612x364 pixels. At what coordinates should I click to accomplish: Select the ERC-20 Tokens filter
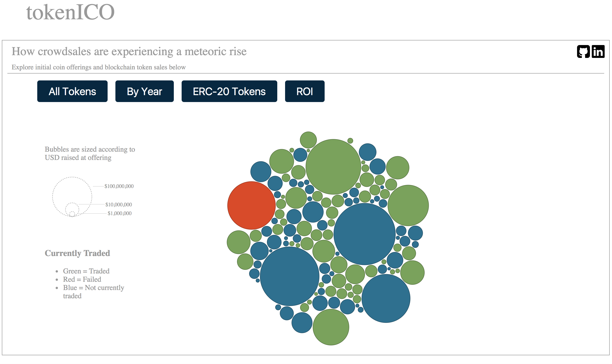tap(229, 91)
